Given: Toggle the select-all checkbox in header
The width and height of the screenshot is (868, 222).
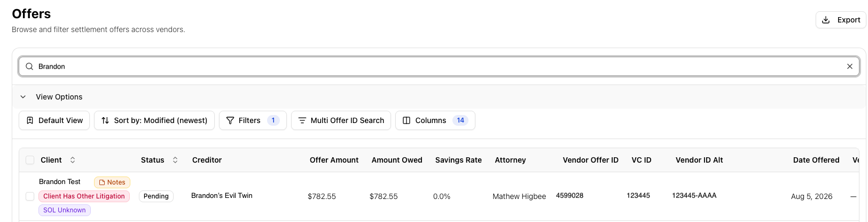Looking at the screenshot, I should pos(30,160).
